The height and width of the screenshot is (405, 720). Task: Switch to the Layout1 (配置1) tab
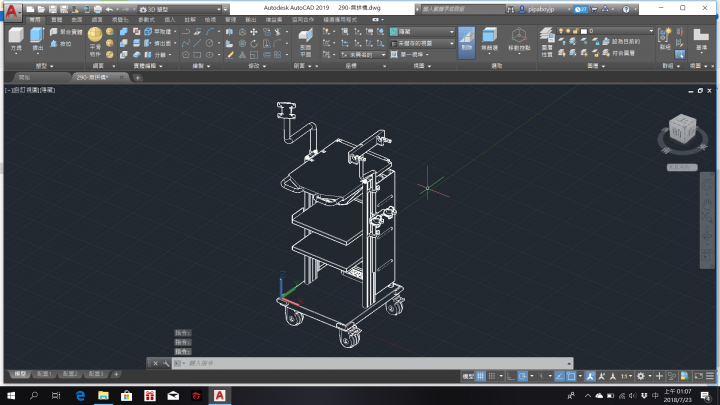point(44,374)
